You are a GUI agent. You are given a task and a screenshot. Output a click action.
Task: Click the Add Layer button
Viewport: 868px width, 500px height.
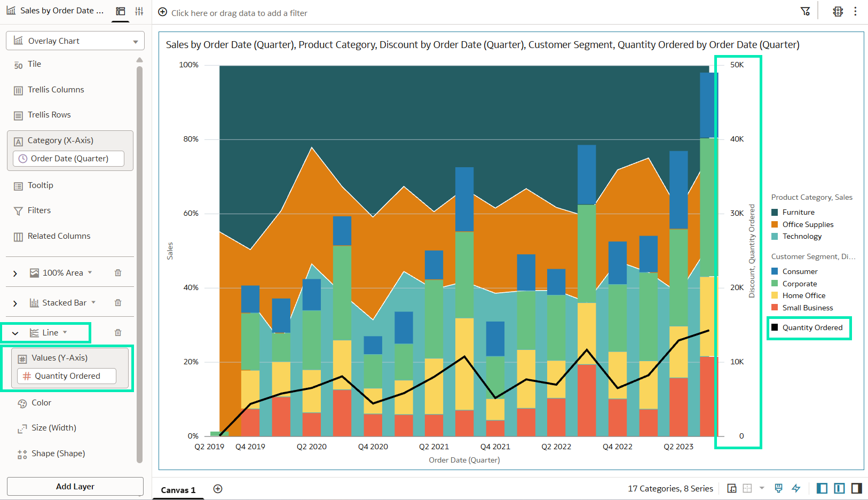pos(75,486)
